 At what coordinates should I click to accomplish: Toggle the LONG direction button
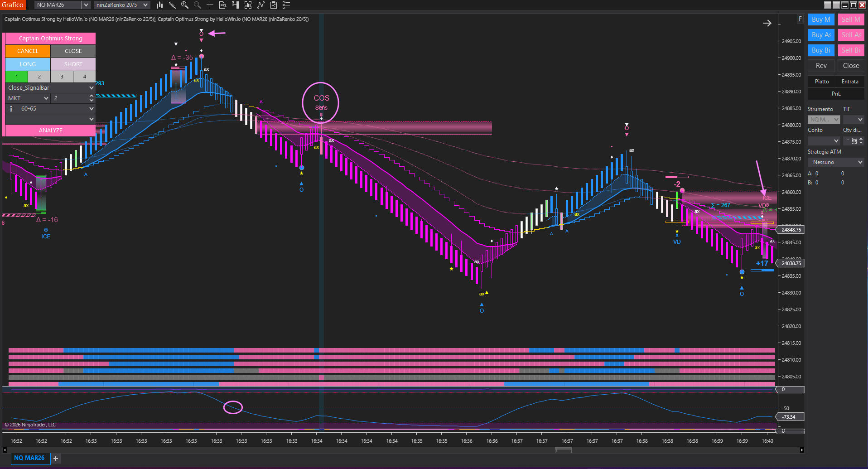(x=28, y=64)
